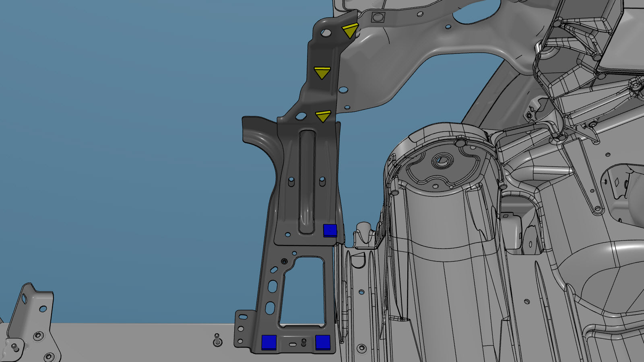This screenshot has width=644, height=362.
Task: Select the standalone pin left of the dark bracket base
Action: pyautogui.click(x=217, y=339)
